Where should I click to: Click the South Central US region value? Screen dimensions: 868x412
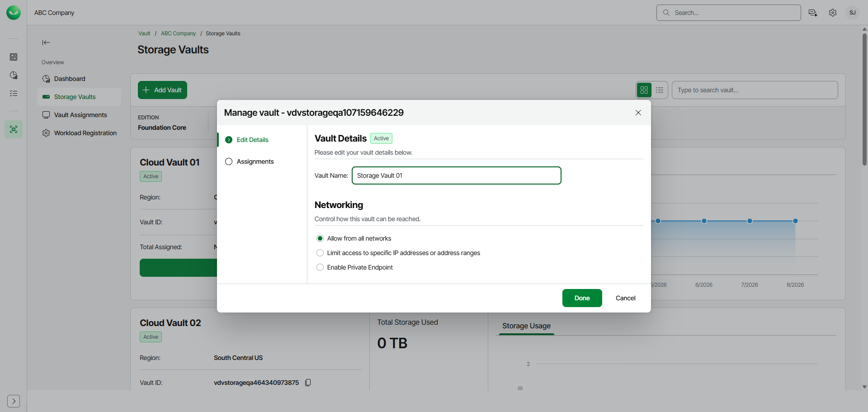[x=238, y=358]
